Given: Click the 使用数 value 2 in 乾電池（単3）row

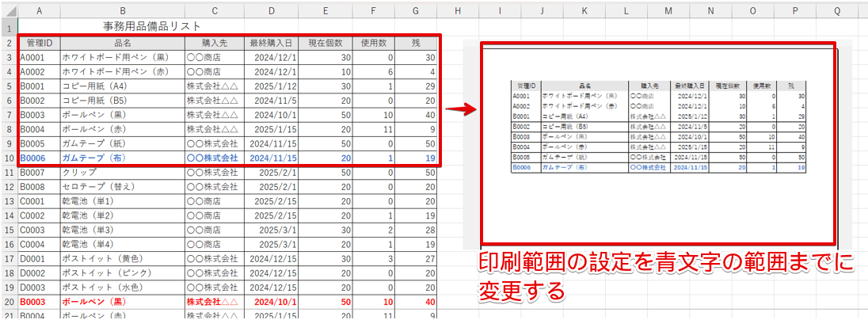Looking at the screenshot, I should [x=375, y=230].
